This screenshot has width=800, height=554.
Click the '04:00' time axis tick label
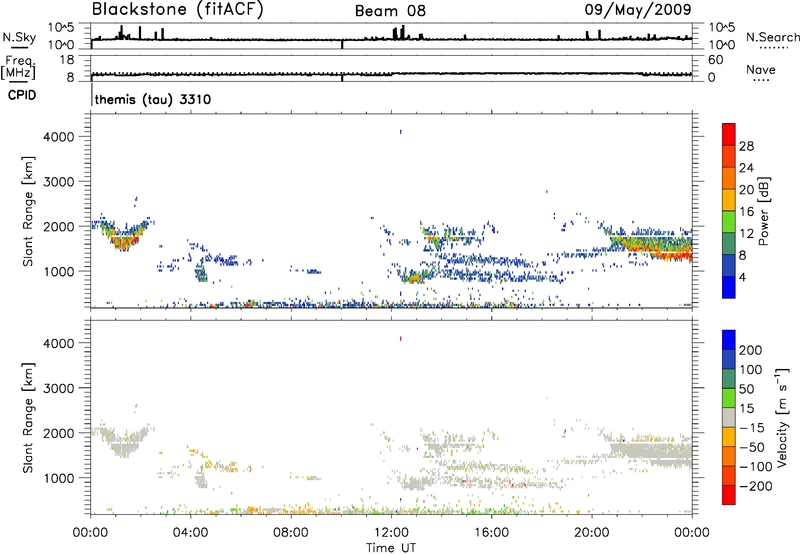click(190, 533)
